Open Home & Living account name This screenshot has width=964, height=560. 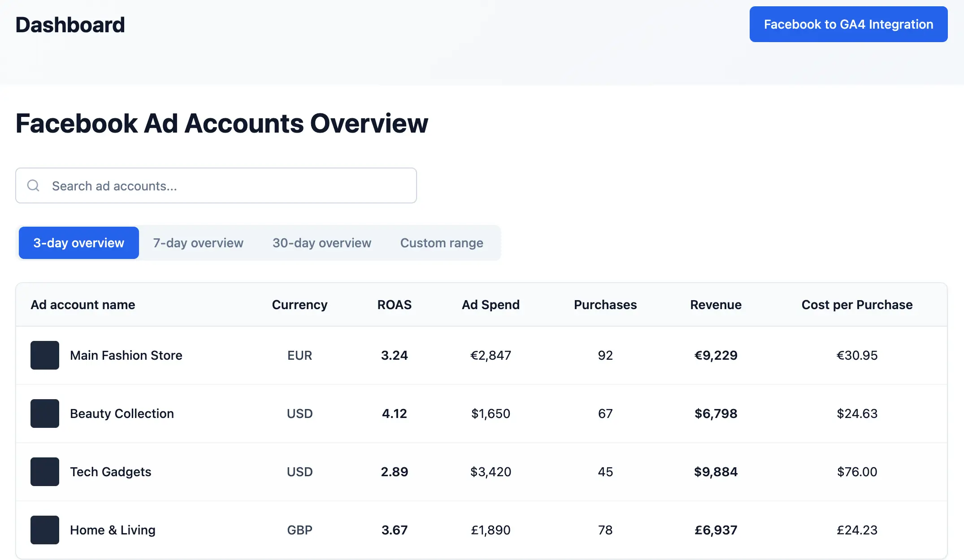tap(113, 530)
